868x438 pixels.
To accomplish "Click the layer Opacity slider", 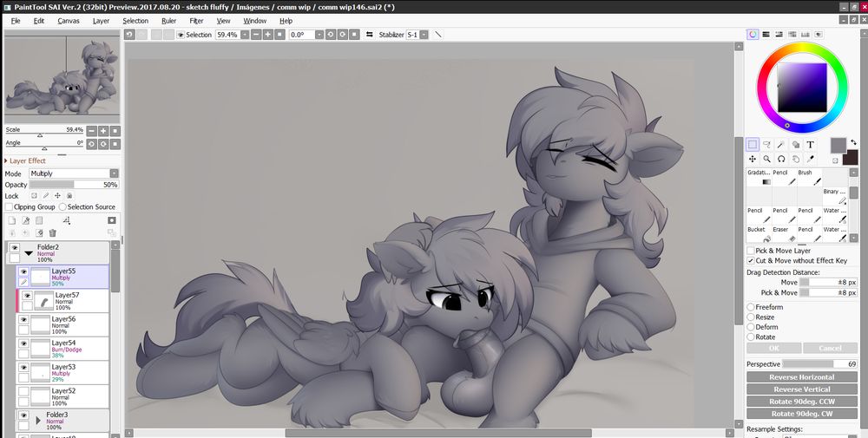I will click(x=74, y=185).
